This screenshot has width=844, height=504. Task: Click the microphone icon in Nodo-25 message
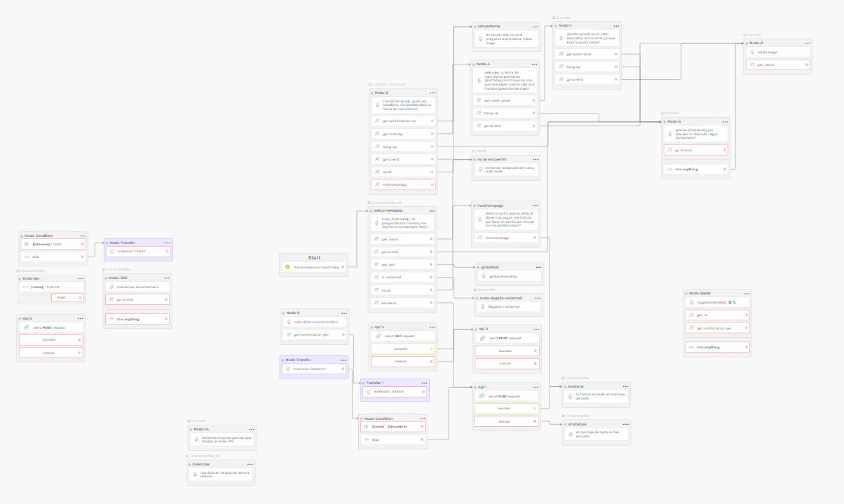[196, 440]
